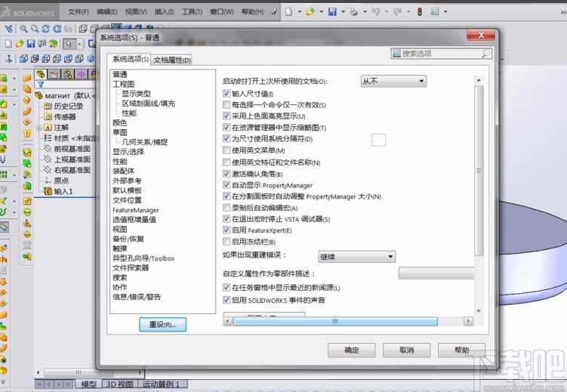Click the View Orientation icon

click(8, 58)
